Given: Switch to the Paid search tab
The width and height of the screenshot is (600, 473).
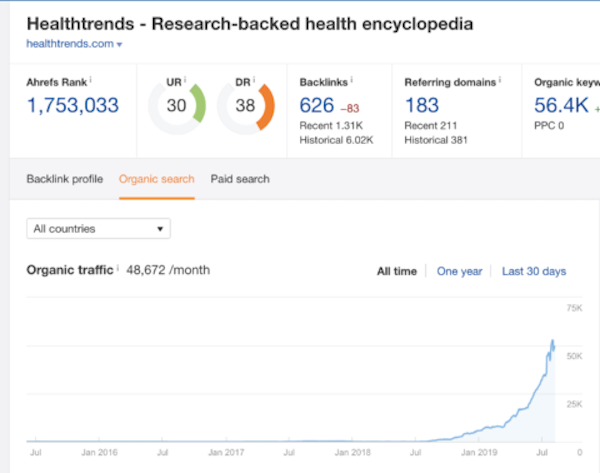Looking at the screenshot, I should pos(240,179).
